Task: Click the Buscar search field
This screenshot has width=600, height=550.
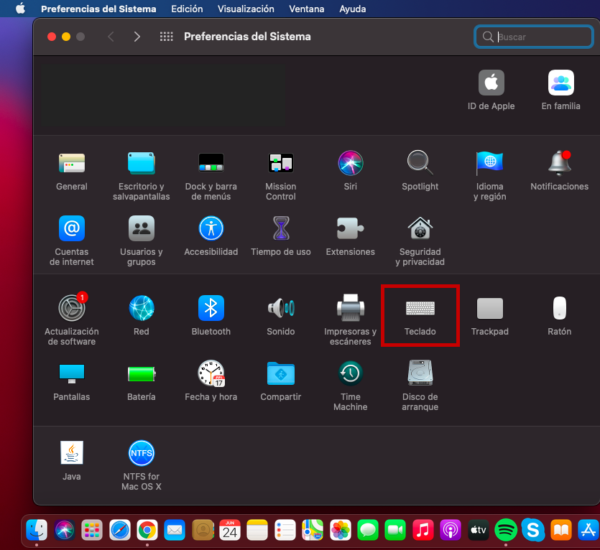Action: coord(535,37)
